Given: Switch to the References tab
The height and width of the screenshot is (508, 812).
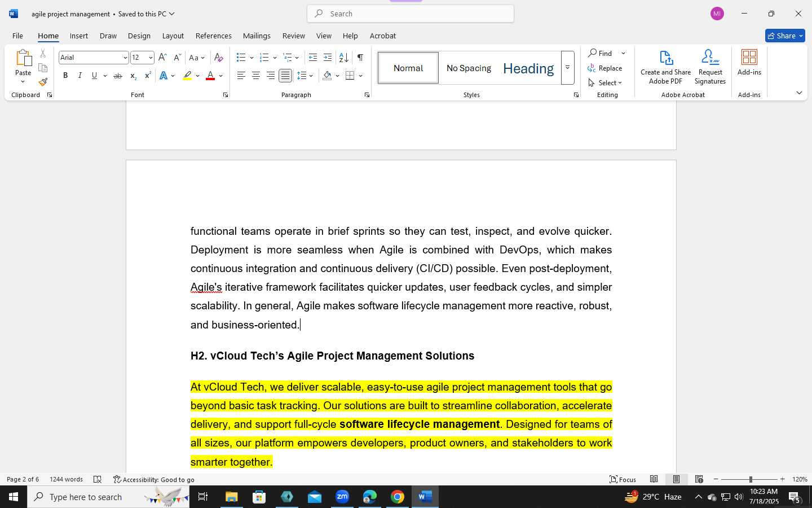Looking at the screenshot, I should pyautogui.click(x=213, y=36).
